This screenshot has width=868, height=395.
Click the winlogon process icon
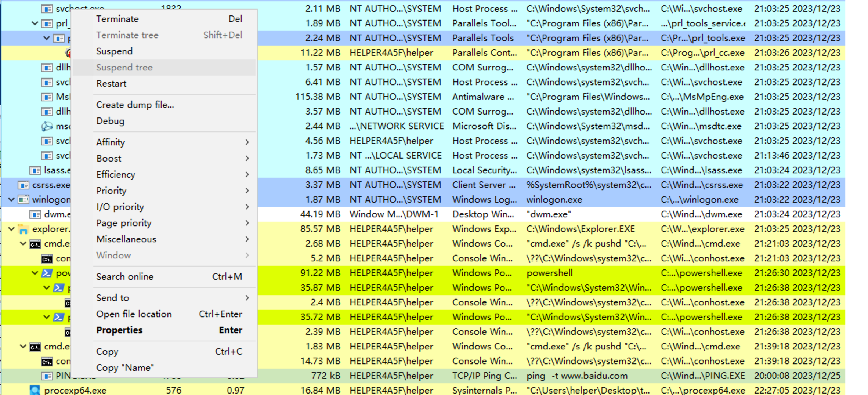[x=23, y=200]
